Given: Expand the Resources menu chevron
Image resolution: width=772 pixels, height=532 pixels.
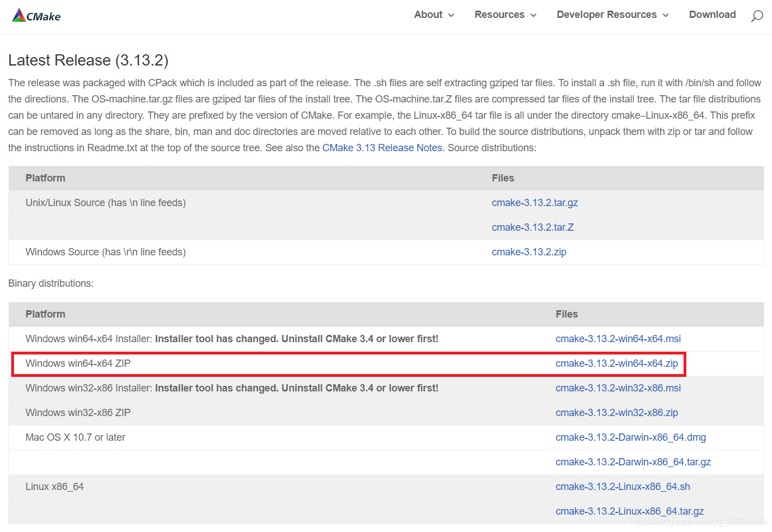Looking at the screenshot, I should click(x=534, y=15).
